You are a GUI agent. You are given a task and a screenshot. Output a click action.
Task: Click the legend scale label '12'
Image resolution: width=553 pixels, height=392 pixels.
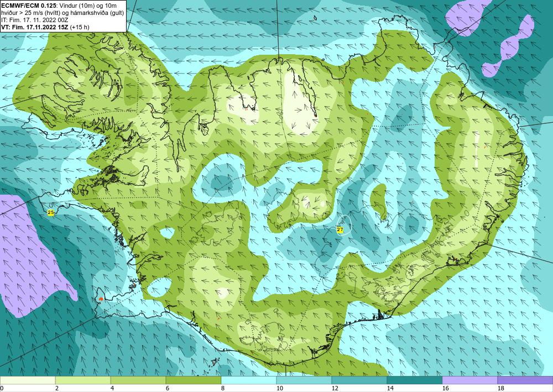point(335,388)
